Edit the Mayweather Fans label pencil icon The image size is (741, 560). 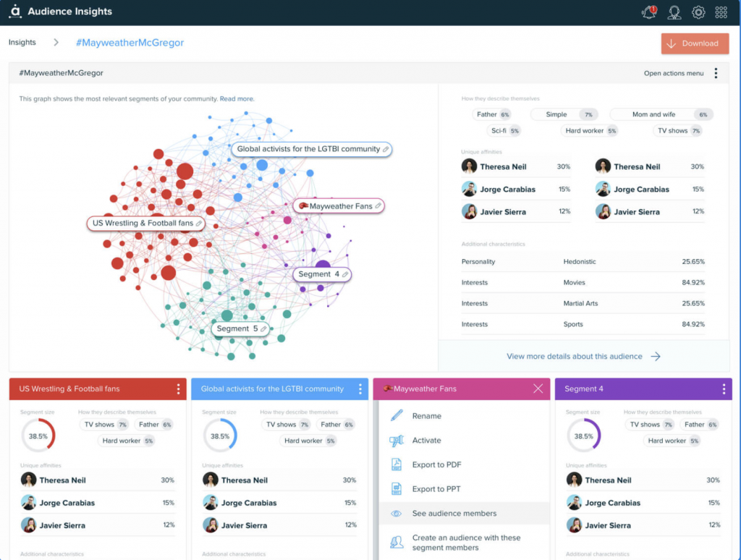pos(378,206)
